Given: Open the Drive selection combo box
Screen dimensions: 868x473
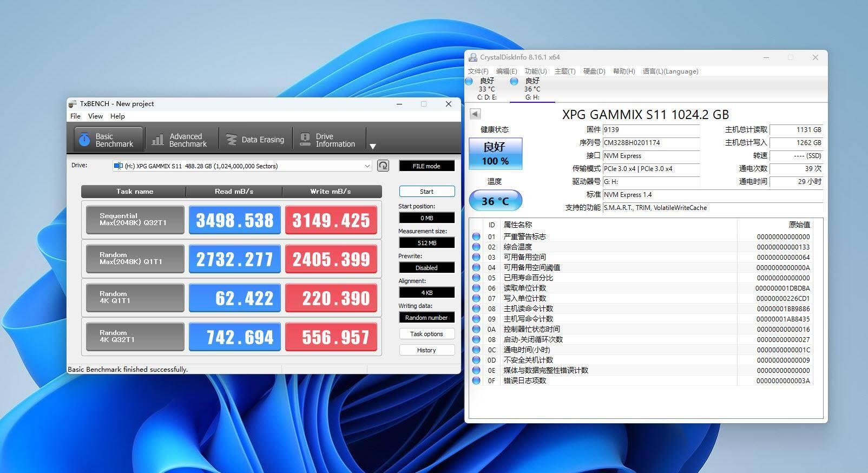Looking at the screenshot, I should [x=242, y=166].
